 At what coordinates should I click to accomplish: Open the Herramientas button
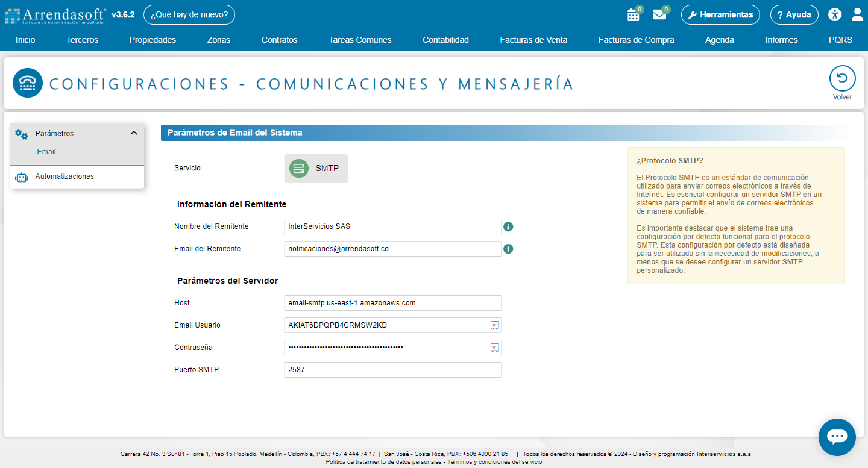click(720, 15)
